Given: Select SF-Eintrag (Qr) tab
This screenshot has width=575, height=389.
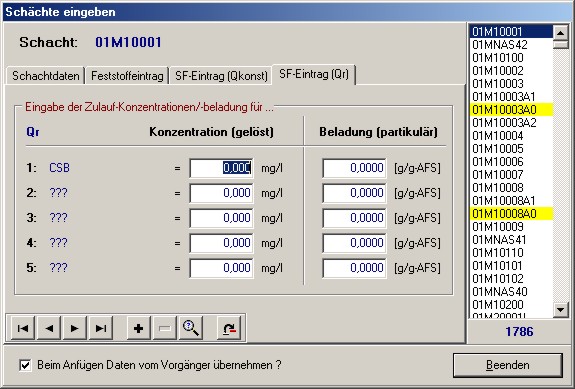Looking at the screenshot, I should click(x=314, y=74).
